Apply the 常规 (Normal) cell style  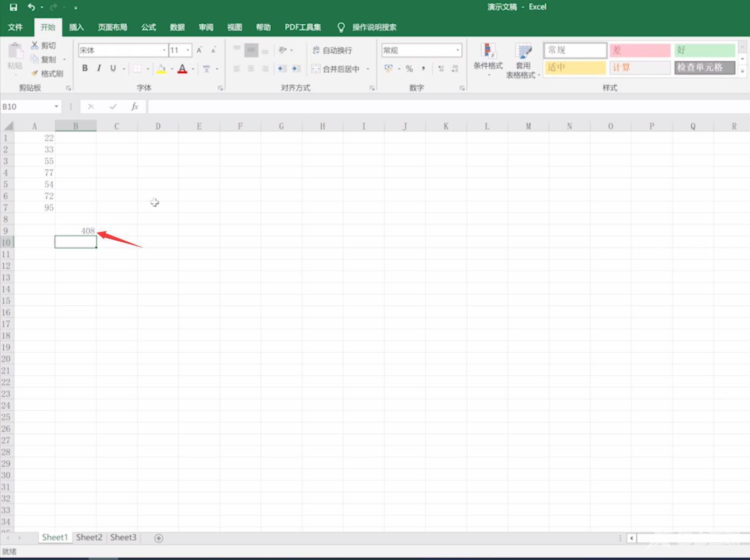coord(575,50)
